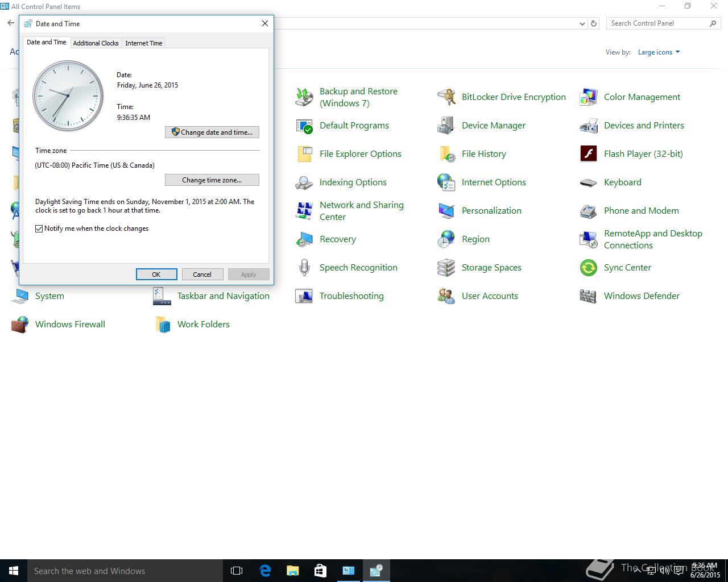The height and width of the screenshot is (582, 728).
Task: Open the Color Management icon
Action: click(x=589, y=97)
